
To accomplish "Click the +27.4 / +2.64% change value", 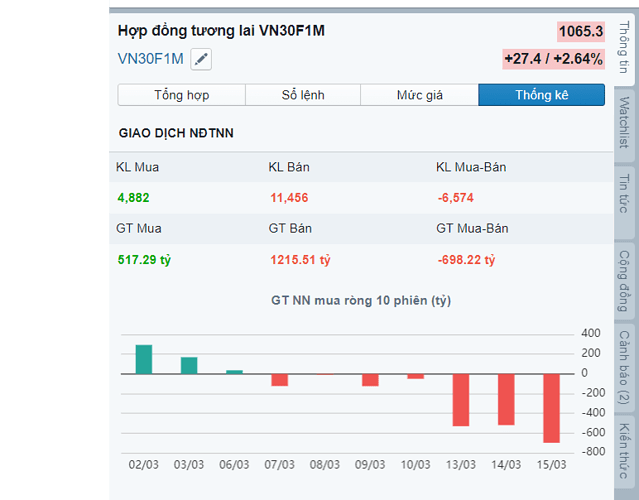I will [553, 59].
